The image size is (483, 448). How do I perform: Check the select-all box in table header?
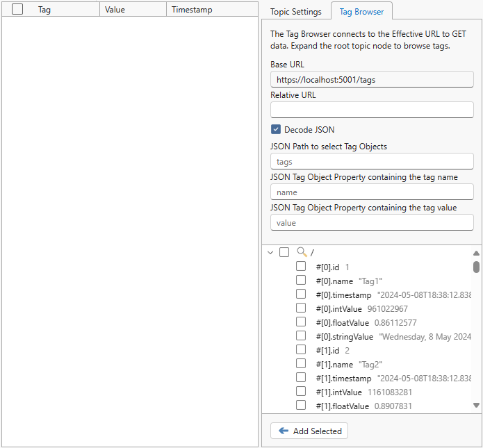click(17, 10)
